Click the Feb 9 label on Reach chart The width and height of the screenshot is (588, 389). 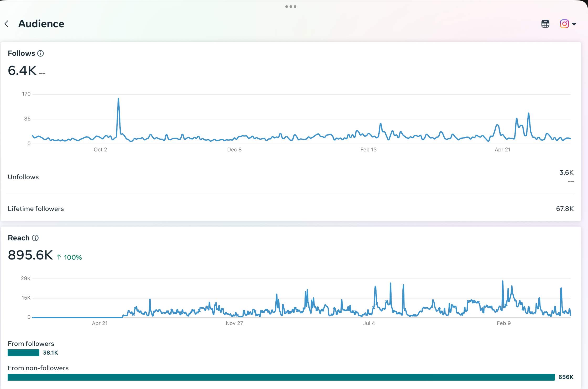pos(503,323)
